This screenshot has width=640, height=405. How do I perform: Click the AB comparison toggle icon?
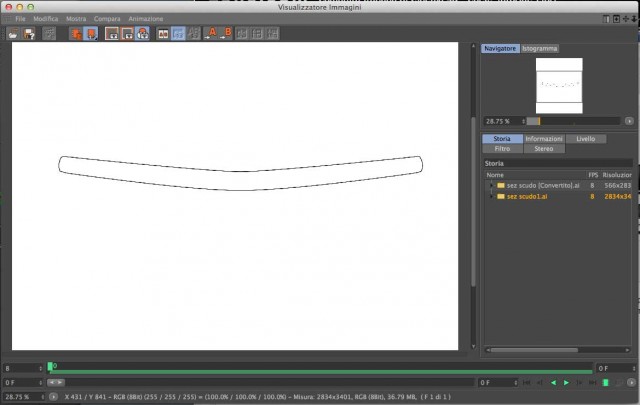point(163,34)
